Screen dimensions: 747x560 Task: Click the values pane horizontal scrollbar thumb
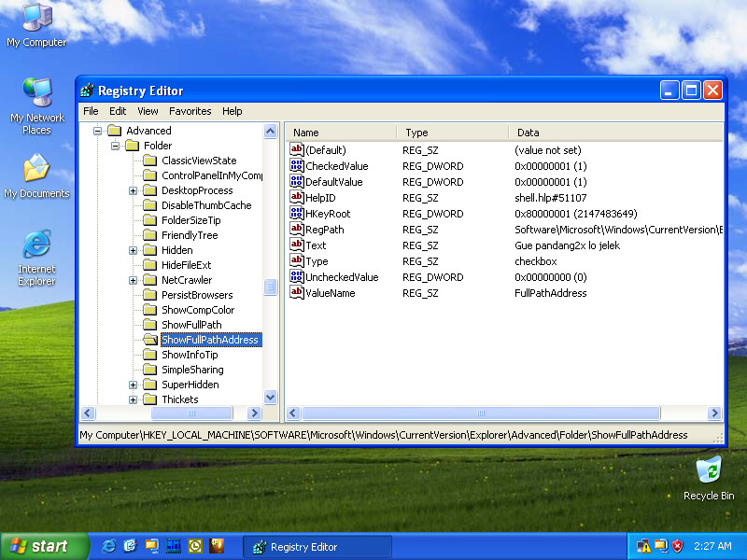click(x=481, y=413)
